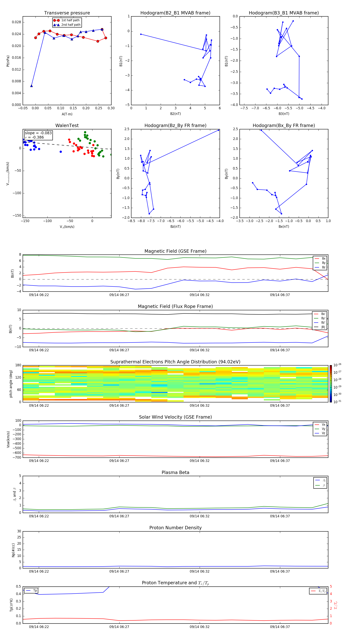Click the "Bz(nT)" x-axis label
This screenshot has height=644, width=351.
[175, 227]
